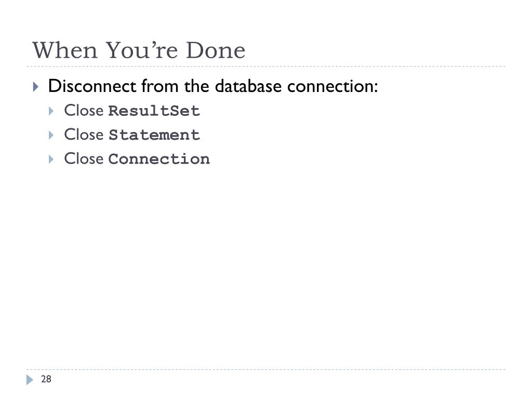Click the arrow bullet before Close Statement
Viewport: 532px width, 399px height.
tap(51, 136)
